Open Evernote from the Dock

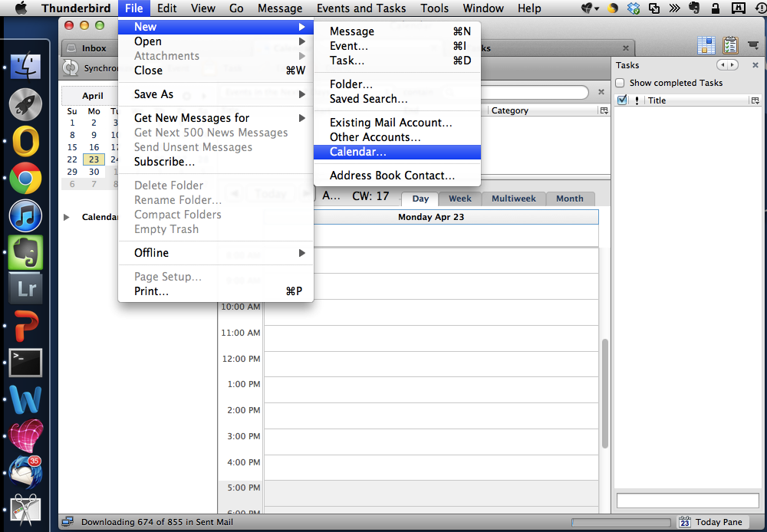pos(25,252)
